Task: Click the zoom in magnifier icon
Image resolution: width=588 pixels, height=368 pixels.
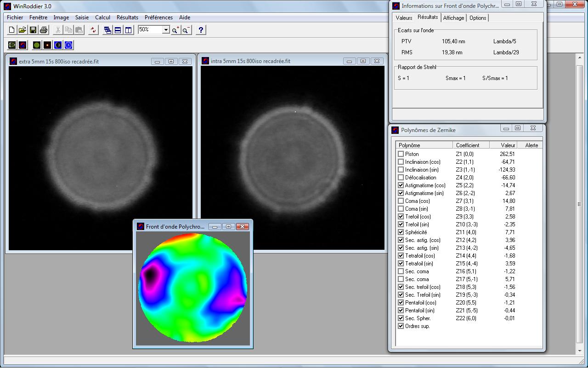Action: [x=175, y=30]
